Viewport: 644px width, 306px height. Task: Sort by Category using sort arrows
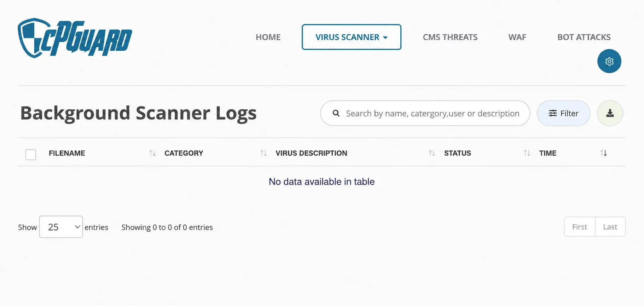click(x=263, y=153)
